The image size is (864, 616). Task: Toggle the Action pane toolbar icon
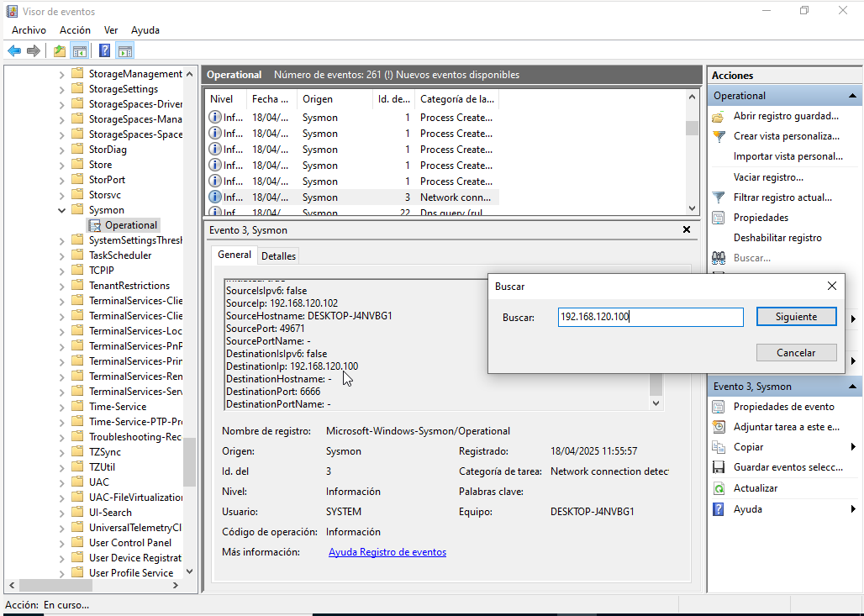(x=125, y=51)
